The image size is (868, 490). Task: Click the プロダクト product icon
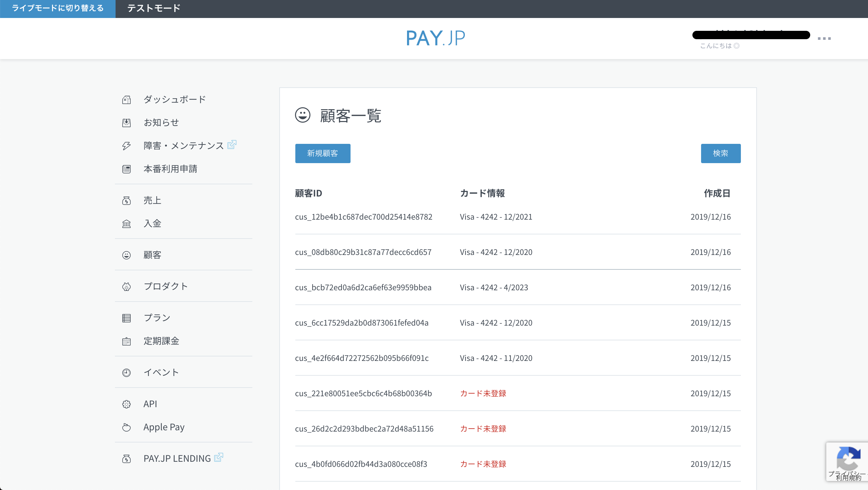[x=126, y=287]
